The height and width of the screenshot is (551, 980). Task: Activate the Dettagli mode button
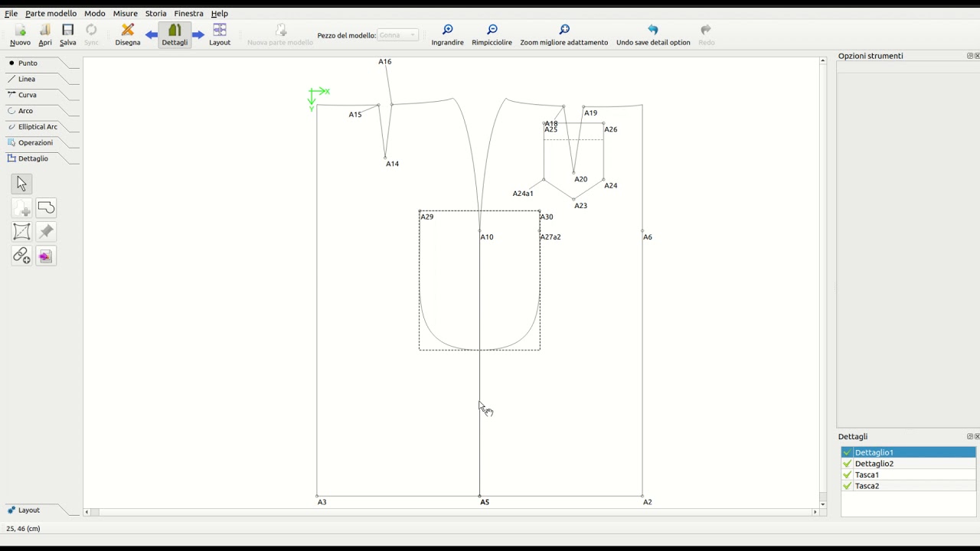coord(175,34)
